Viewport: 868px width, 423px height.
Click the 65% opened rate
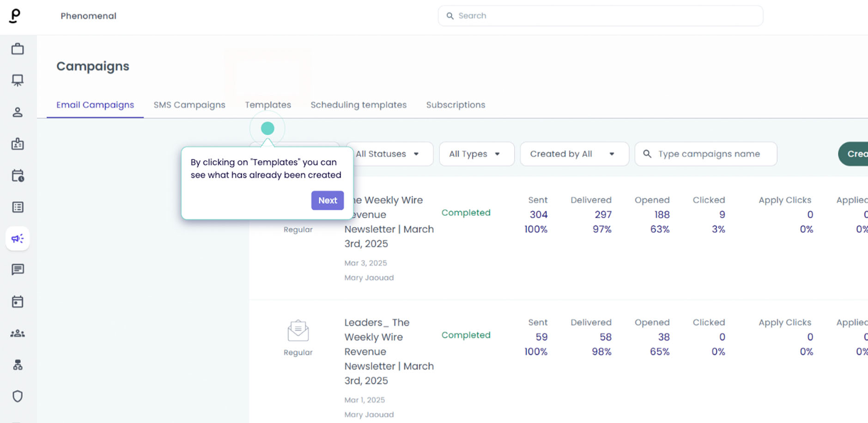pyautogui.click(x=660, y=352)
